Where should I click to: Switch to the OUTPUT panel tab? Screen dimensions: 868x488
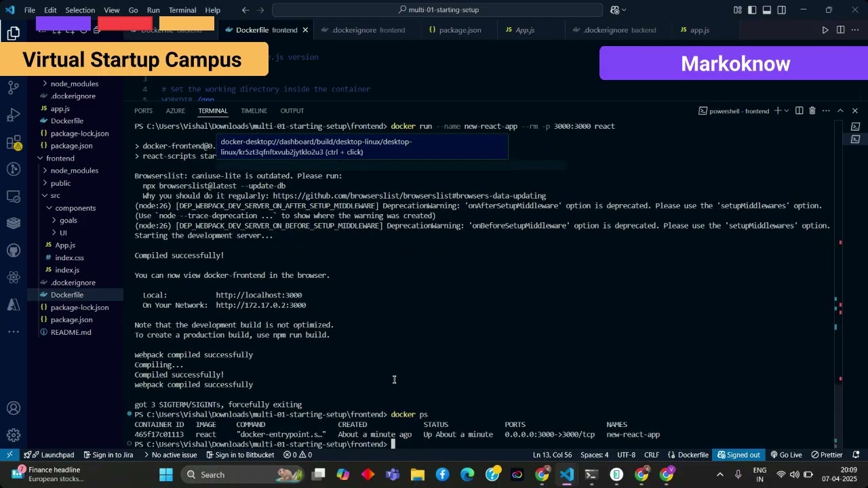(x=292, y=110)
